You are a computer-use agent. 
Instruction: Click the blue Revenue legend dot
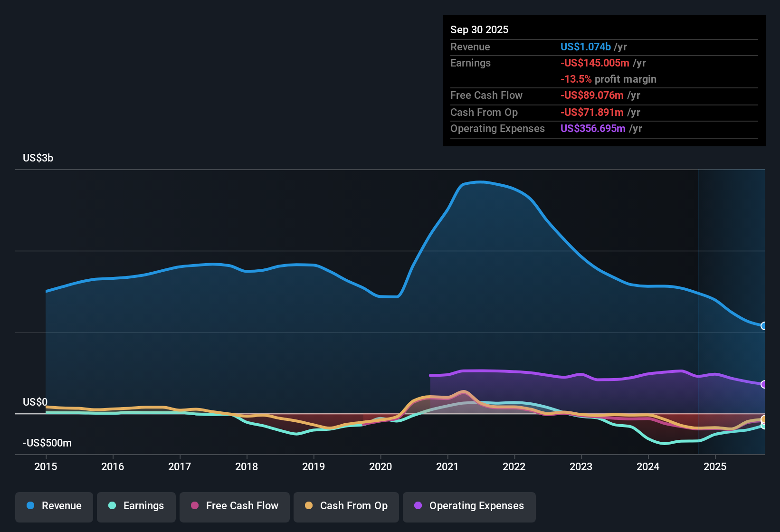tap(30, 506)
